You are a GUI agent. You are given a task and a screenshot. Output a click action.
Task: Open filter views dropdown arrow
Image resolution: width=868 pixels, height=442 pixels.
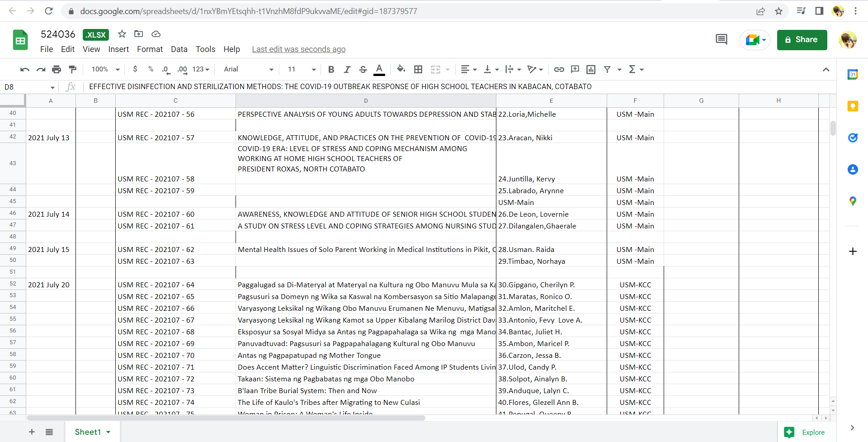tap(619, 69)
